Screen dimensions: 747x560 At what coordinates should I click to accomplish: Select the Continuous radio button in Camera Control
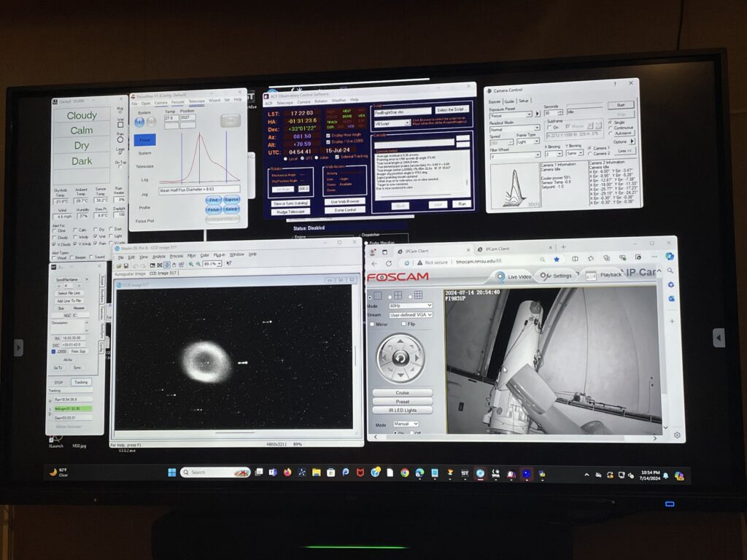(611, 128)
